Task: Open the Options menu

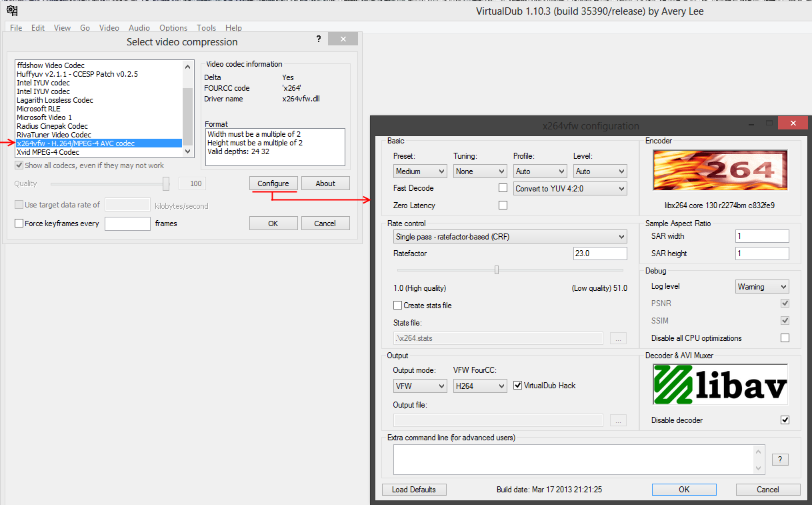Action: point(173,28)
